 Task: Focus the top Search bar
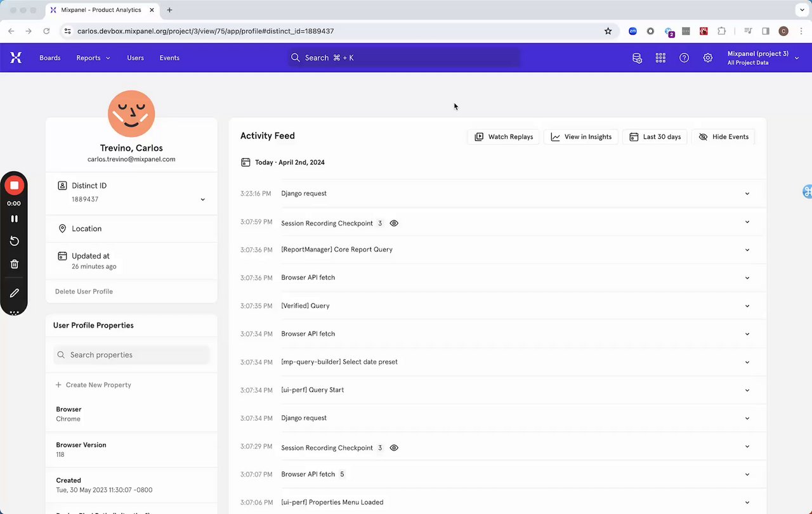[404, 58]
